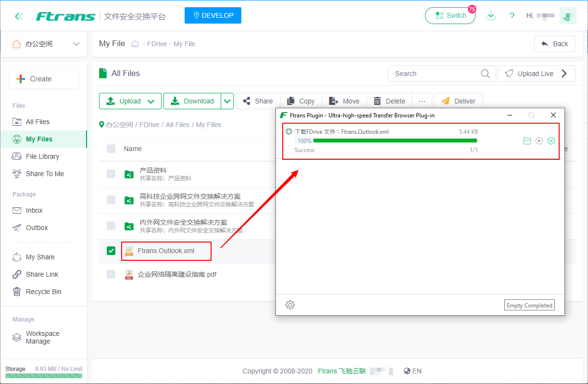Screen dimensions: 588x384
Task: Click Workspace Manage layers icon
Action: click(x=17, y=337)
